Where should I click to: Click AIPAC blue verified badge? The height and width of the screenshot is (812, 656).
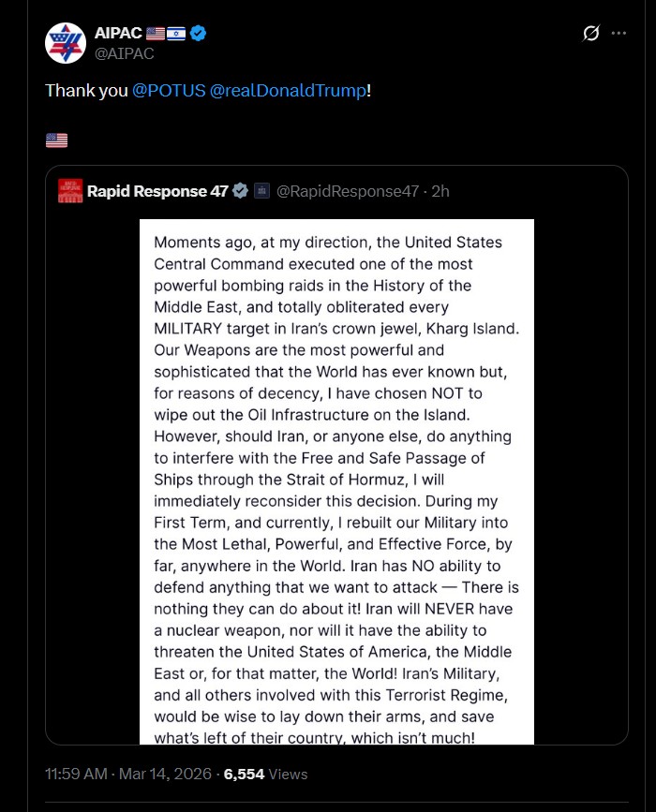[x=198, y=33]
